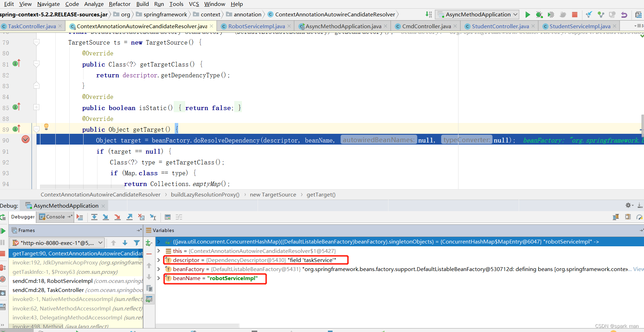The height and width of the screenshot is (332, 644).
Task: Open Evaluate Expression calculator icon
Action: pos(167,217)
